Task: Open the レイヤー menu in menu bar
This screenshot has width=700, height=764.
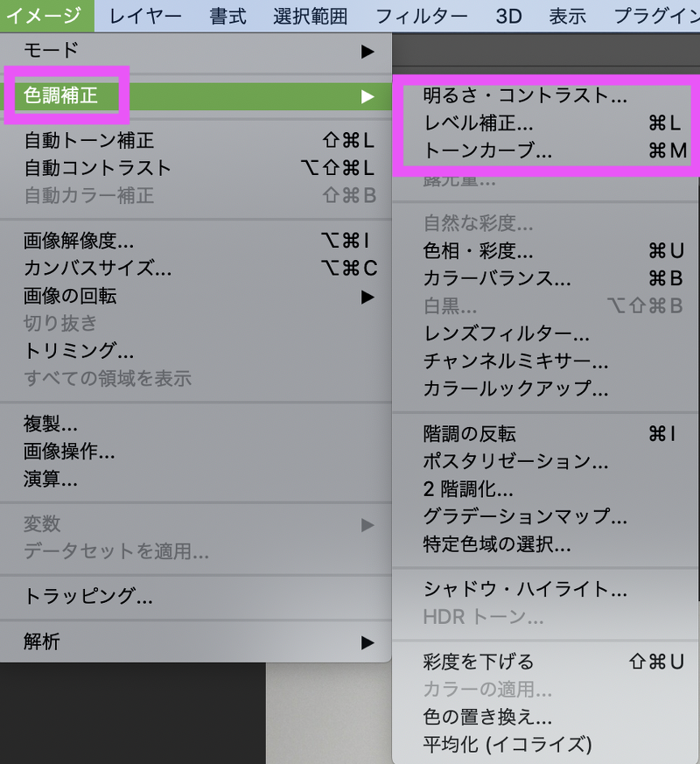Action: (145, 16)
